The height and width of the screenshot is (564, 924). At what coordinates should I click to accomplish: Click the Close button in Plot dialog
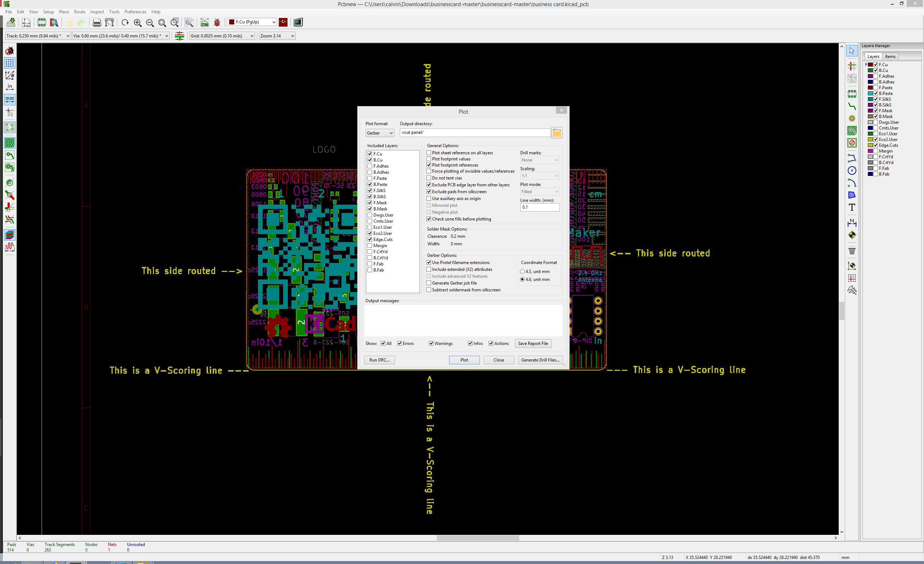499,360
